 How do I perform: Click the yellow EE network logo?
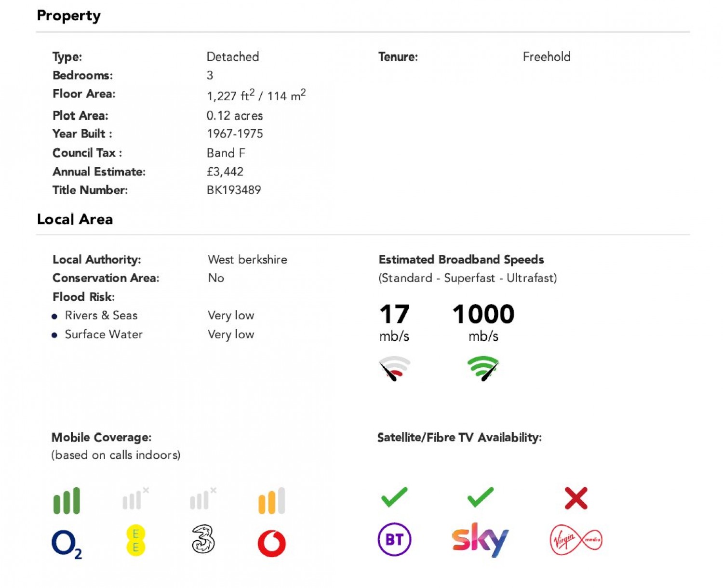pos(135,540)
